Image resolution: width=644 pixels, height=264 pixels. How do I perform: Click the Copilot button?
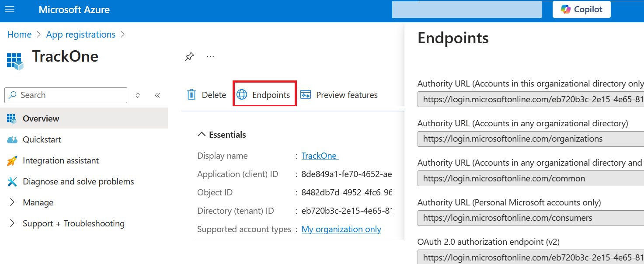pos(581,10)
